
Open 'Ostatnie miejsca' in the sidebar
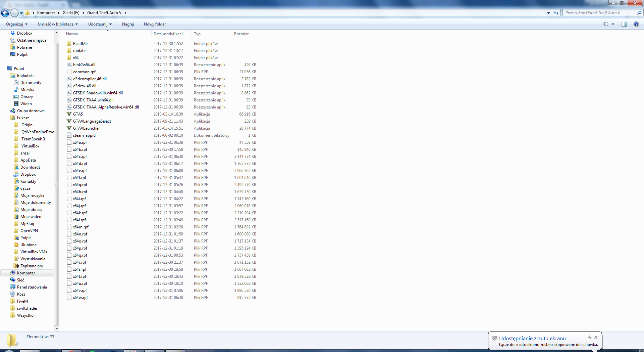coord(32,40)
